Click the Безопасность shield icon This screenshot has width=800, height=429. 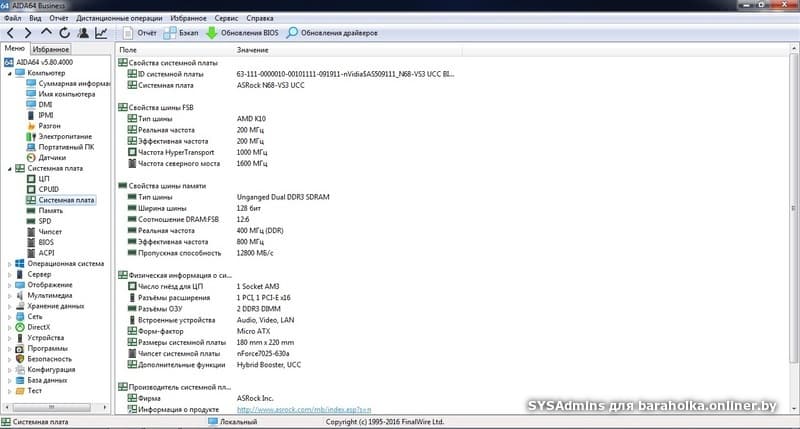[20, 359]
